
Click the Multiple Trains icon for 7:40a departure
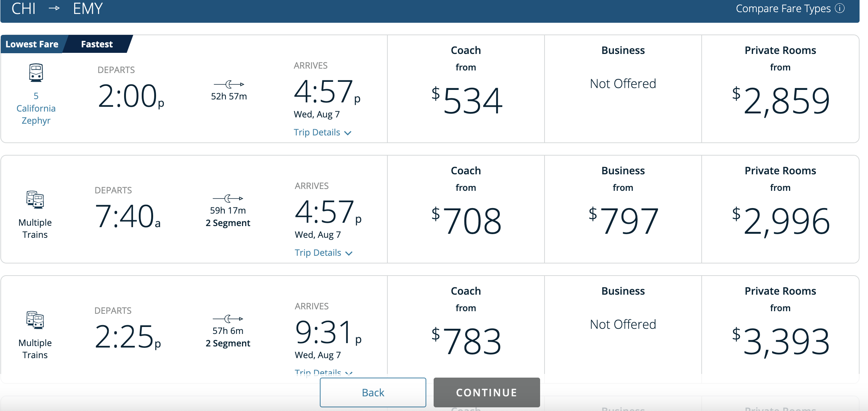click(x=35, y=200)
